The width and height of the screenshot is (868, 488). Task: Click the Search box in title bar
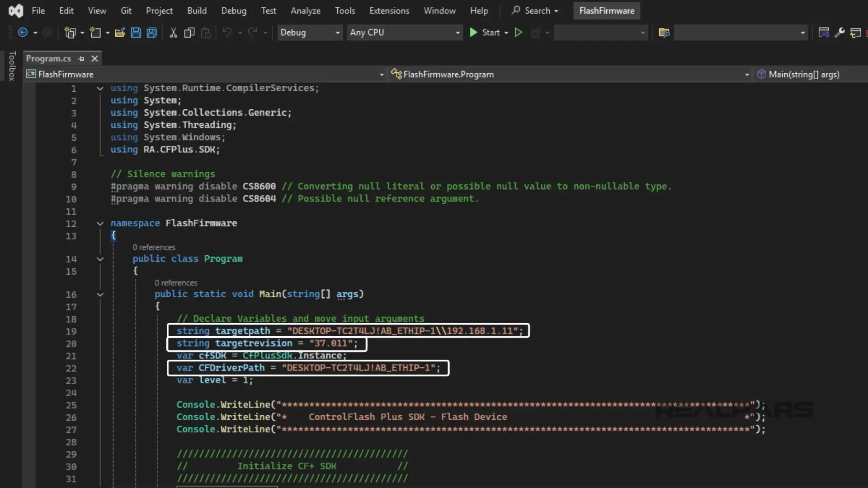(535, 10)
